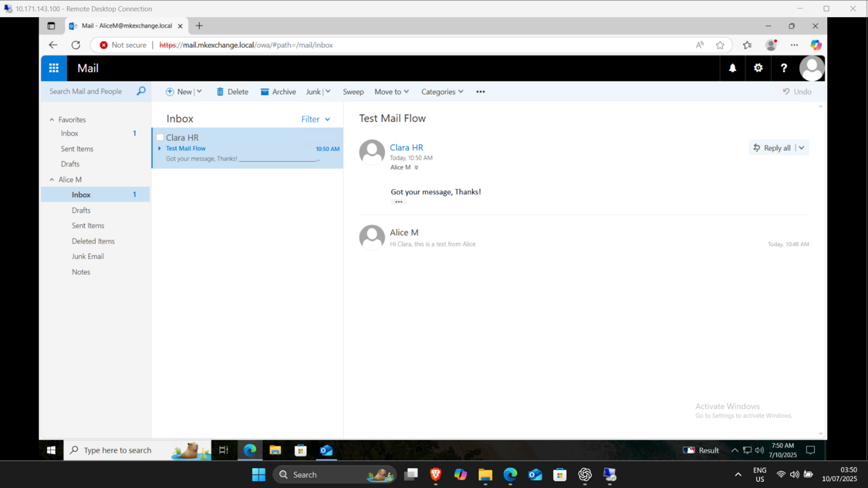Select the Clara HR message checkbox
868x488 pixels.
tap(160, 137)
